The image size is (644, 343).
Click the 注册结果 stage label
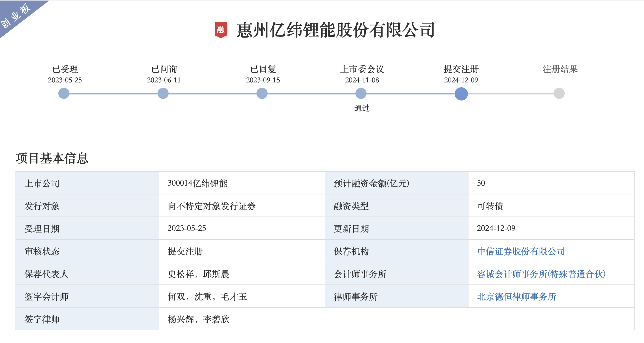click(x=560, y=69)
